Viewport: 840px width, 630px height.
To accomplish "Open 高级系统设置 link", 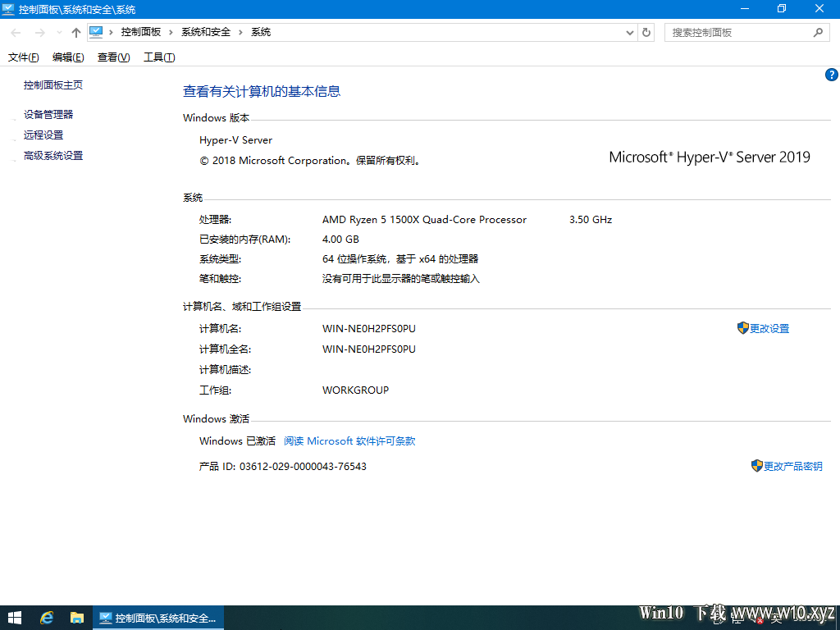I will click(x=53, y=156).
